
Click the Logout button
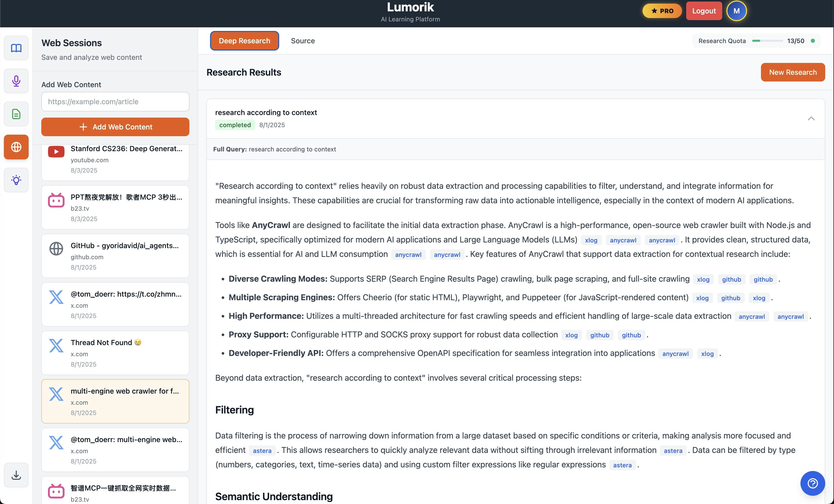click(704, 11)
